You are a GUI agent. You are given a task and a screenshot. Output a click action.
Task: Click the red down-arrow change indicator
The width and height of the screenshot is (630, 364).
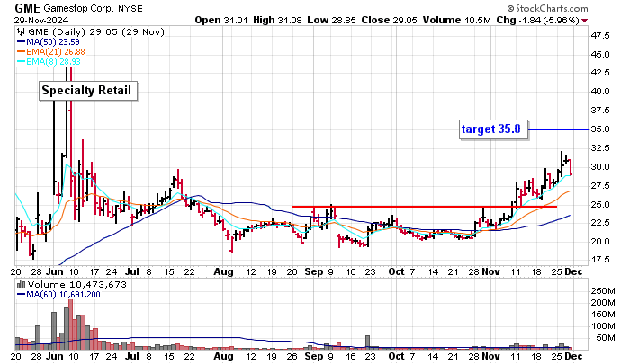click(585, 21)
